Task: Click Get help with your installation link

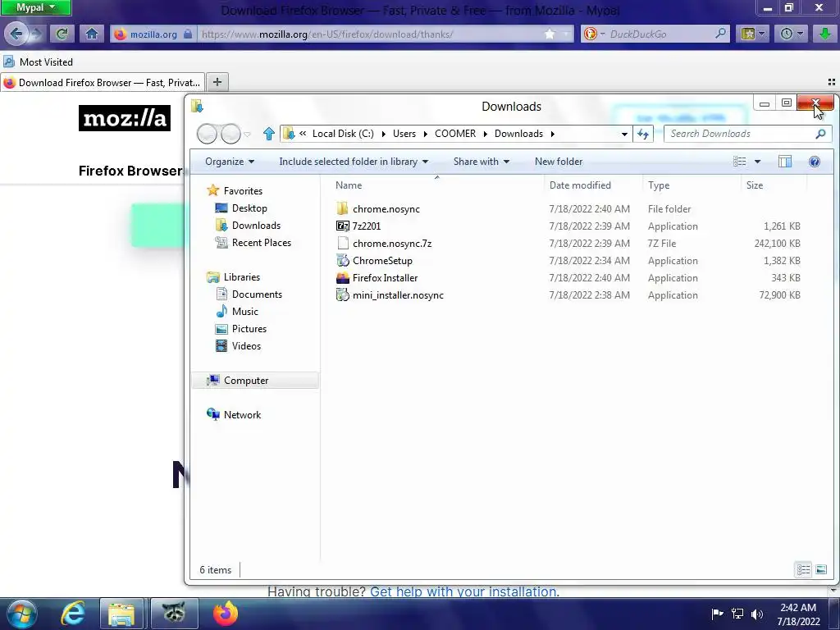Action: (464, 592)
